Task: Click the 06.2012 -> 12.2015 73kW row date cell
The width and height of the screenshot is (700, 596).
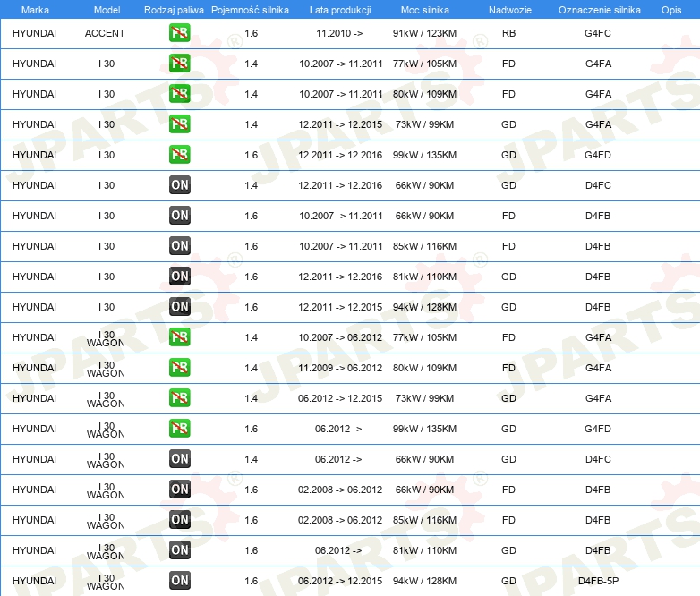Action: [x=340, y=398]
